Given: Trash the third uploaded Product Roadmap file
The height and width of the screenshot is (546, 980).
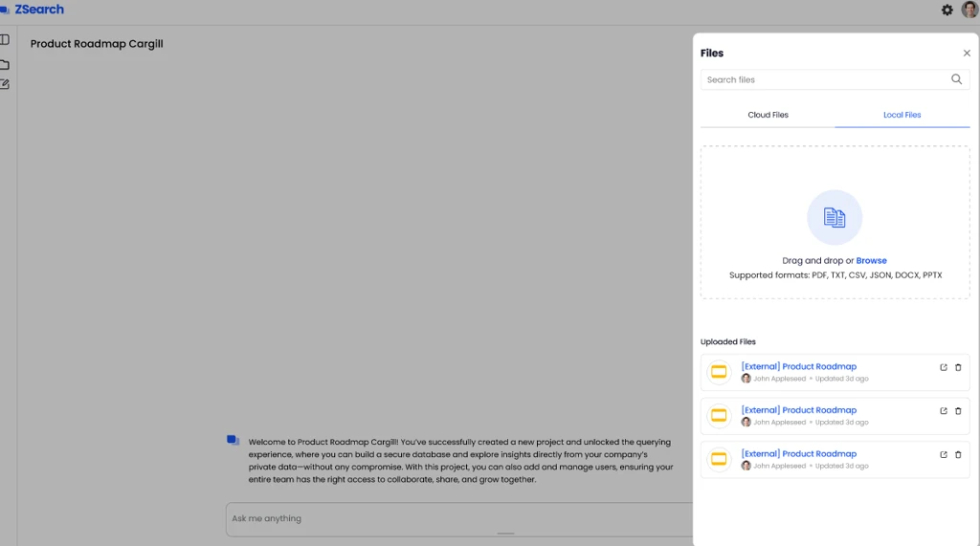Looking at the screenshot, I should coord(958,454).
